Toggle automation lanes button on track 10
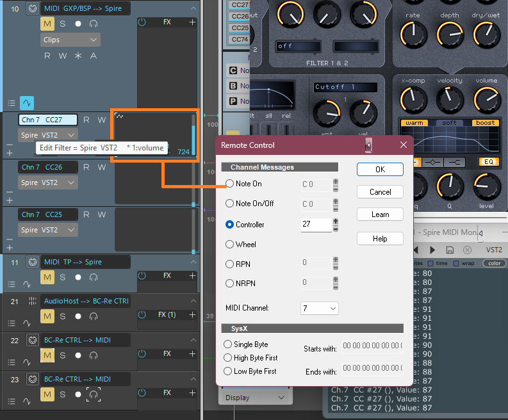Viewport: 508px width, 420px height. pos(27,103)
